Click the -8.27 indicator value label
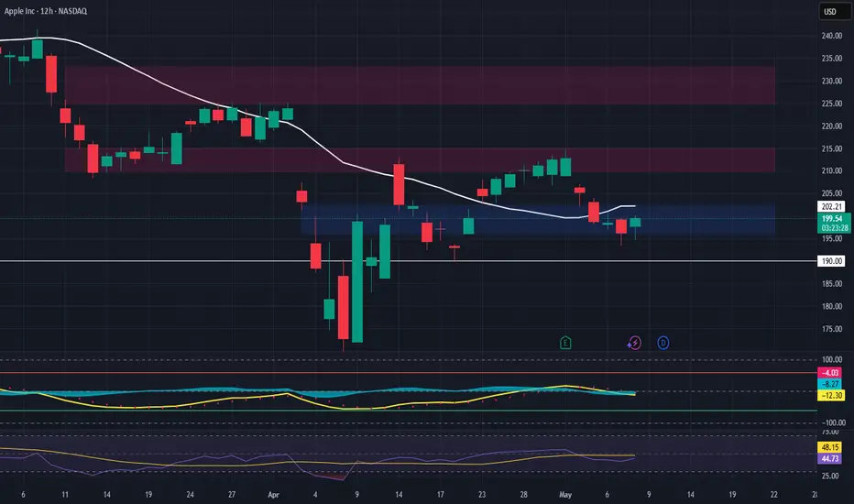854x504 pixels. pyautogui.click(x=830, y=384)
